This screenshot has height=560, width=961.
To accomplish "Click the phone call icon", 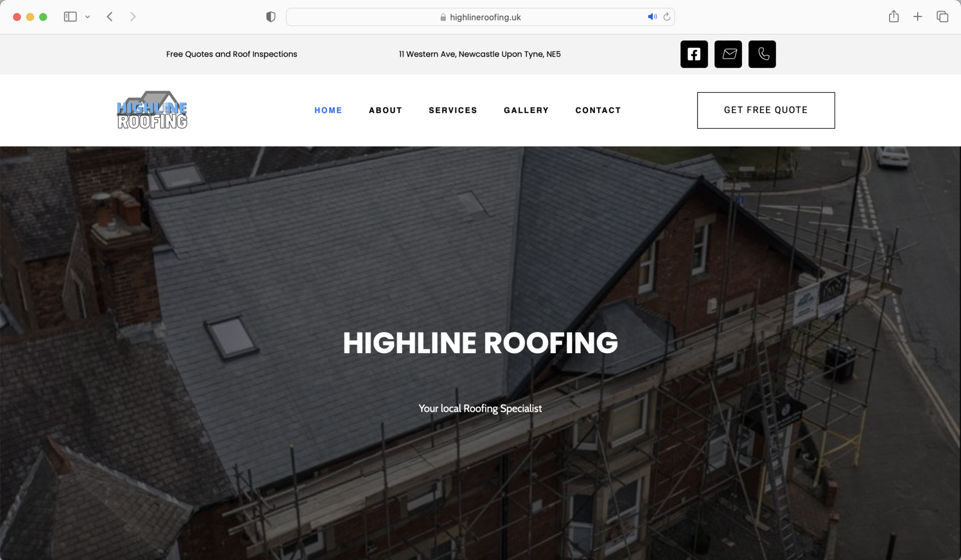I will [762, 54].
